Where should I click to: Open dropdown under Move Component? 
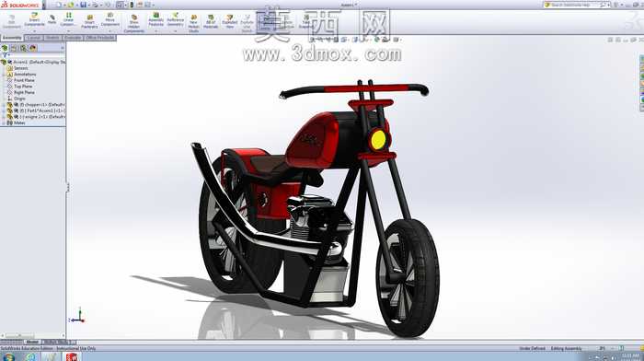(110, 30)
